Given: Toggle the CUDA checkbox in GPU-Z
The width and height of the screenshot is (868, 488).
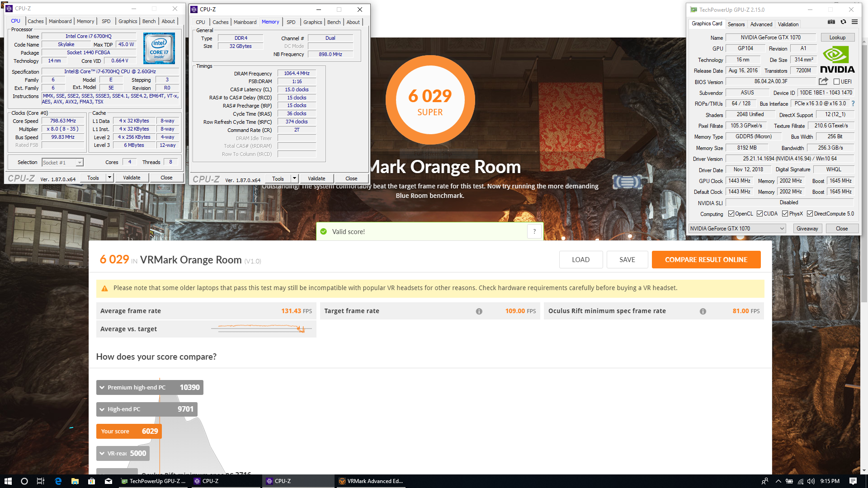Looking at the screenshot, I should point(759,214).
